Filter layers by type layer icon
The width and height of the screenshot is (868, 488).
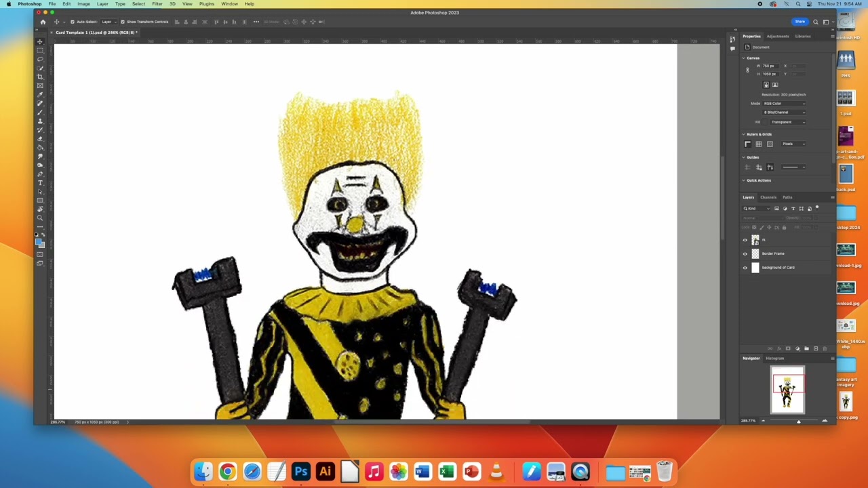(x=793, y=209)
